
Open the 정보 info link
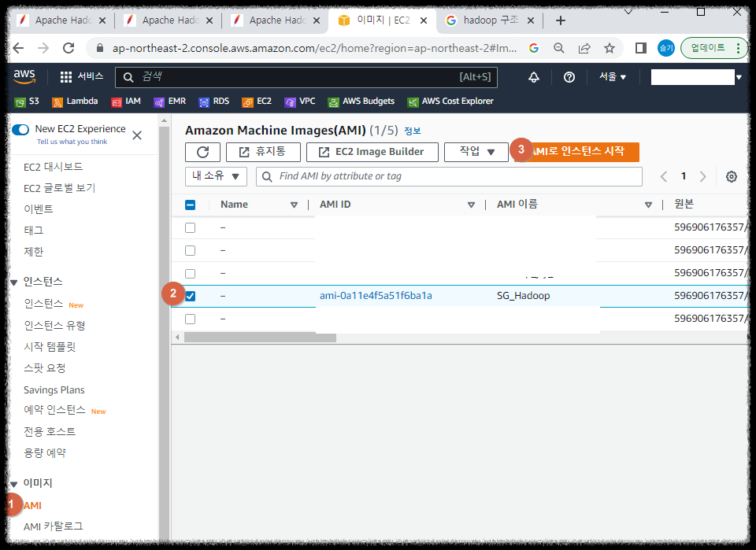click(412, 131)
